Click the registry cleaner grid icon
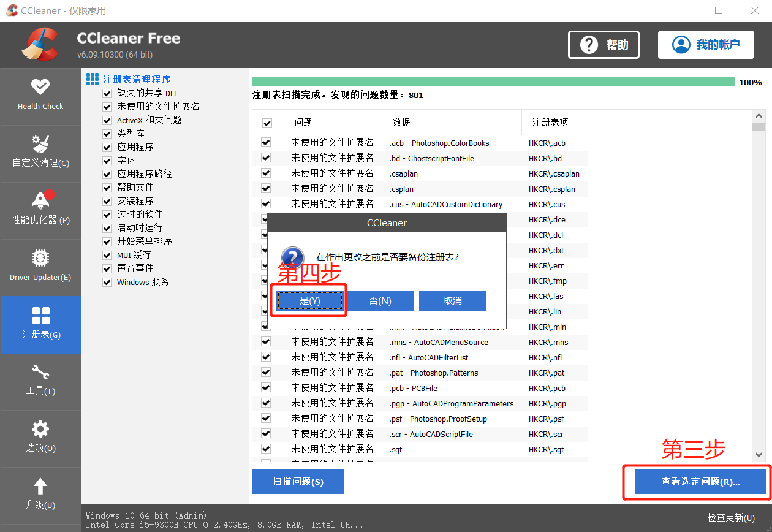 (93, 79)
